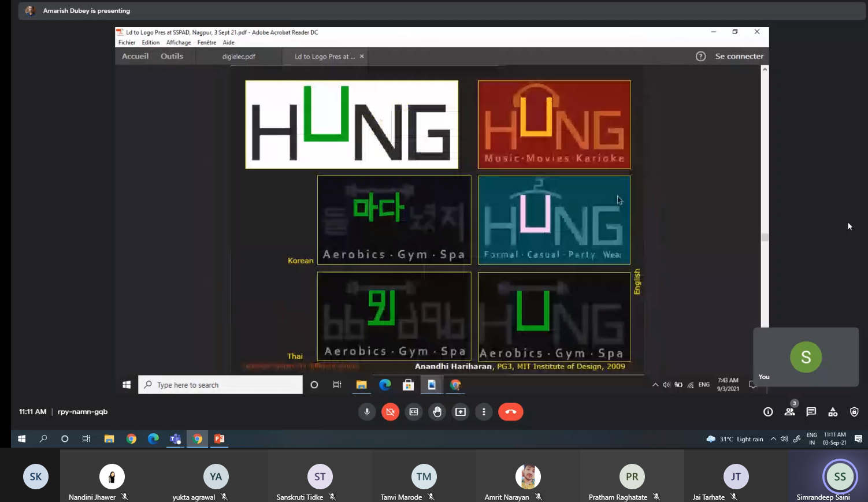This screenshot has width=868, height=502.
Task: Click the Present now screen-share icon
Action: (x=461, y=412)
